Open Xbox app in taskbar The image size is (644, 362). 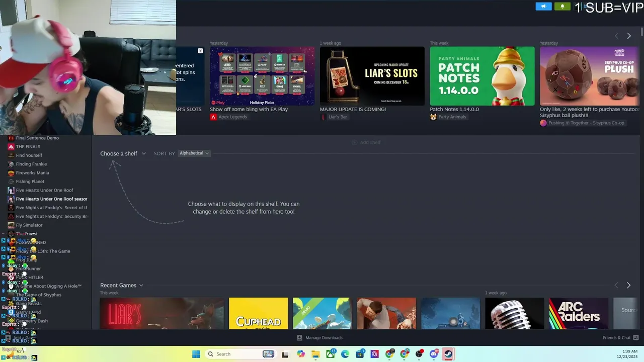[331, 354]
